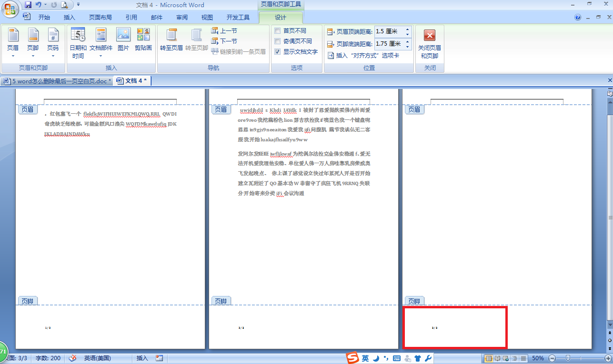
Task: Close Header and Footer view
Action: 430,42
